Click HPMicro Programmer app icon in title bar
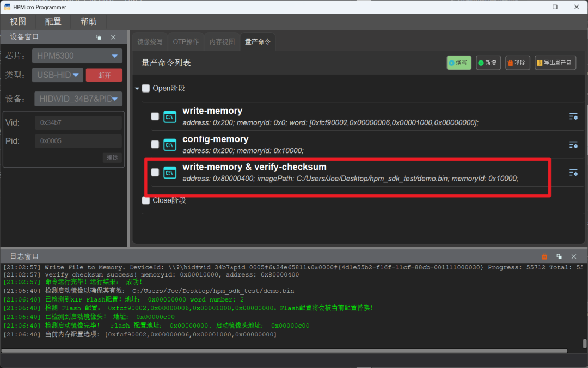 click(x=7, y=7)
